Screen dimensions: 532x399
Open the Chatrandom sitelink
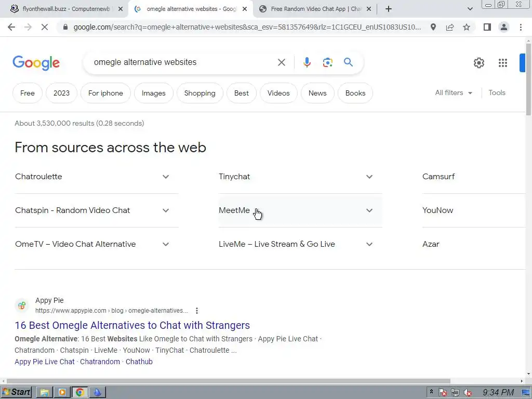[100, 362]
